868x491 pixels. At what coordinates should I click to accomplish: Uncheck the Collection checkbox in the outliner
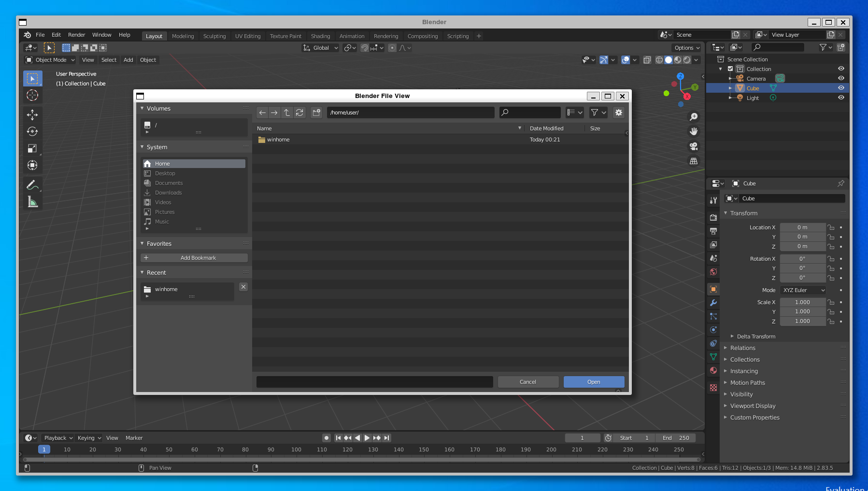coord(730,69)
